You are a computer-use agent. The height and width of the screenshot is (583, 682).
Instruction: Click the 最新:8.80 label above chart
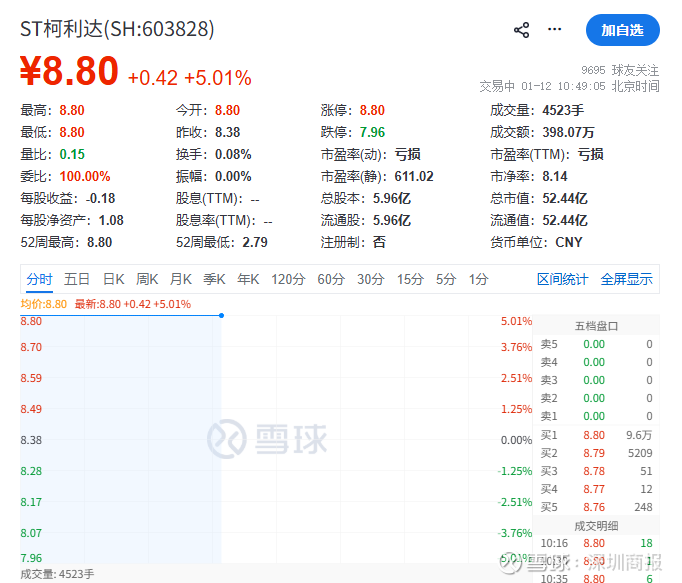pos(133,304)
